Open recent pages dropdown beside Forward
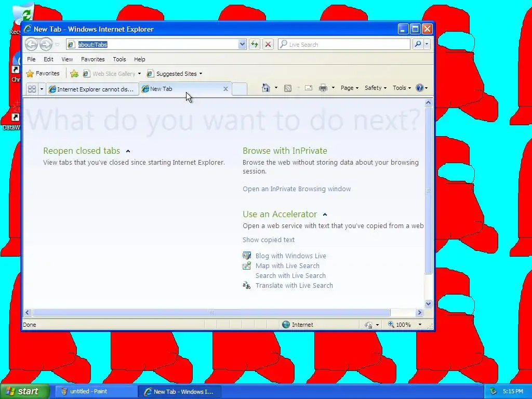This screenshot has width=532, height=399. (x=57, y=45)
